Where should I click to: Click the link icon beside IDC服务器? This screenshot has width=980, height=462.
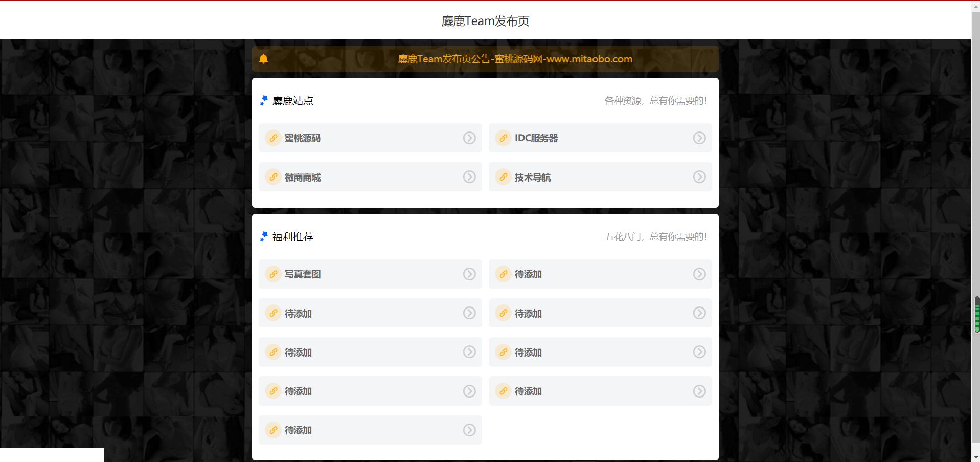tap(503, 138)
